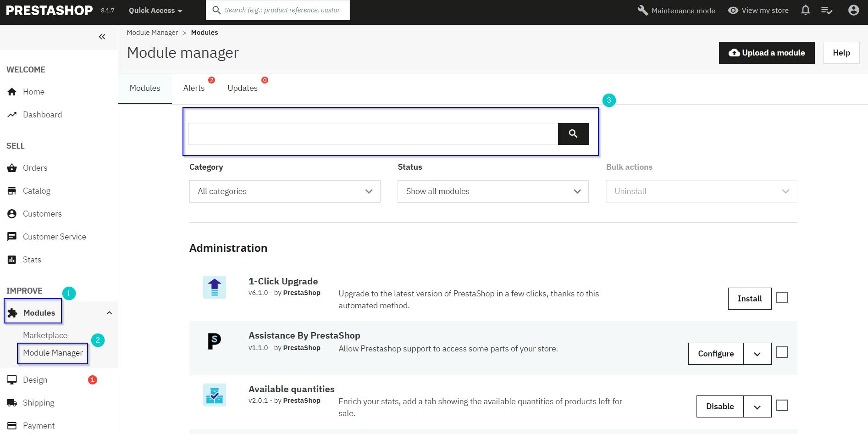Click the cloud icon on Upload a module
868x434 pixels.
[734, 53]
